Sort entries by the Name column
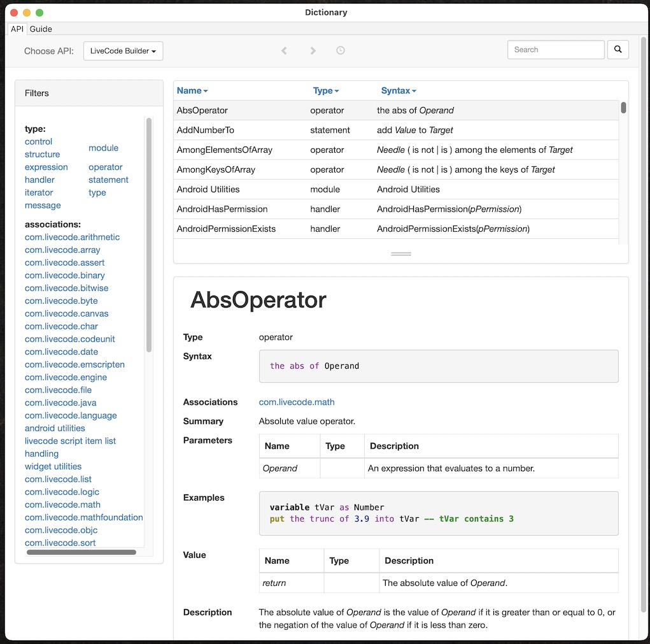The height and width of the screenshot is (644, 650). 192,91
